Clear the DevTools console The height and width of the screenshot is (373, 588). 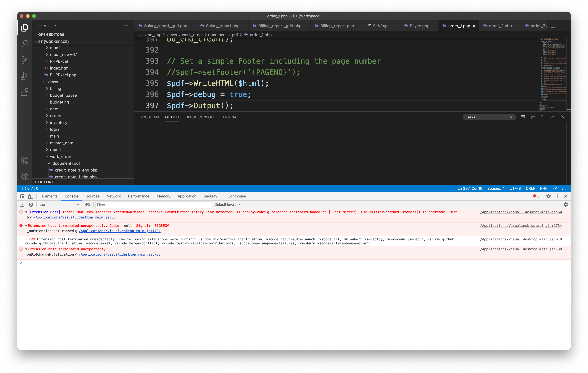[31, 205]
